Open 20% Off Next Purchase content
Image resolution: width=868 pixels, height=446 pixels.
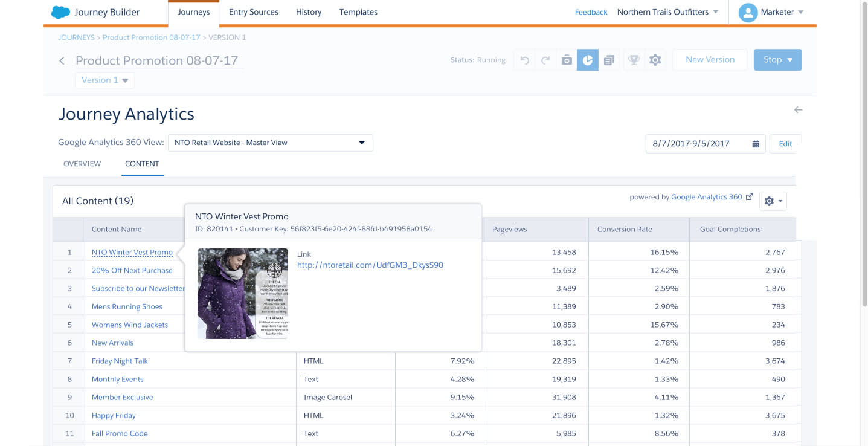point(132,270)
